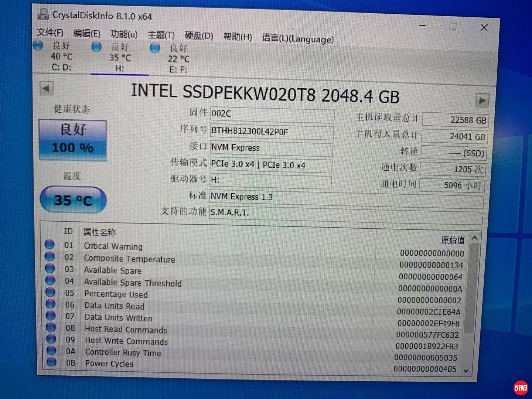Click the features field S.M.A.R.T.
This screenshot has width=532, height=399.
pos(346,215)
